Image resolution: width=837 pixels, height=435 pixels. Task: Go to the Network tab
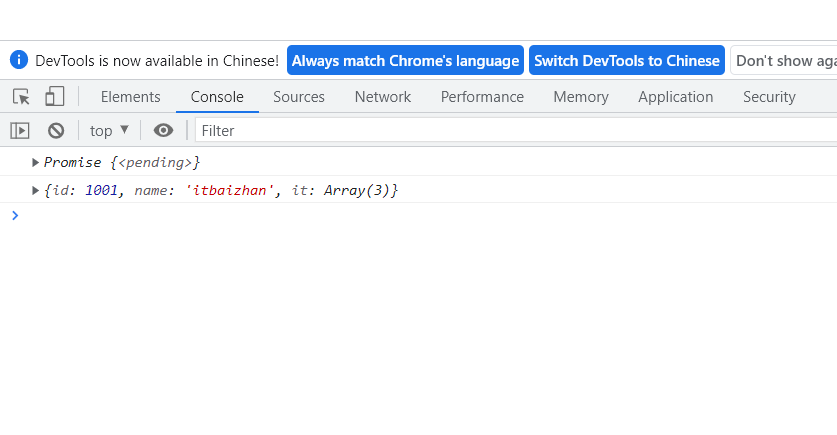pos(383,97)
